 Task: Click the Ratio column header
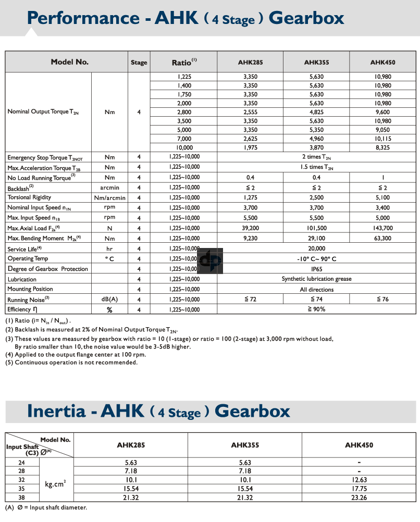click(182, 61)
